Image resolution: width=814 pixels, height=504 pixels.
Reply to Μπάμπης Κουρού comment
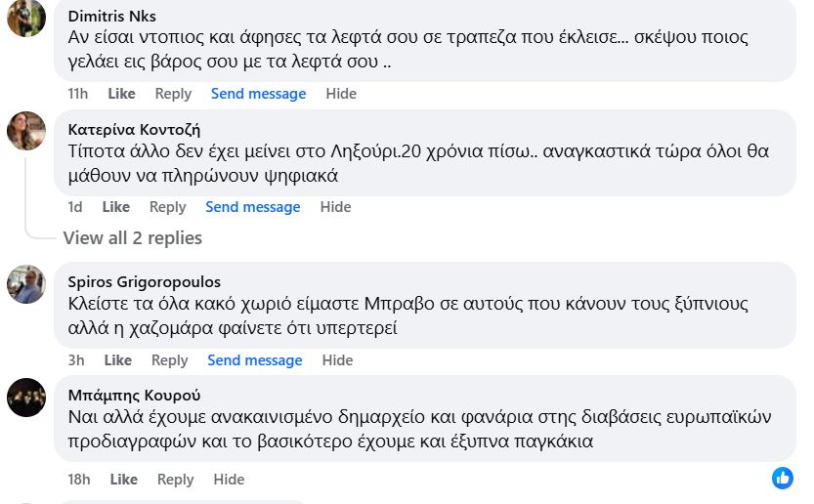175,480
